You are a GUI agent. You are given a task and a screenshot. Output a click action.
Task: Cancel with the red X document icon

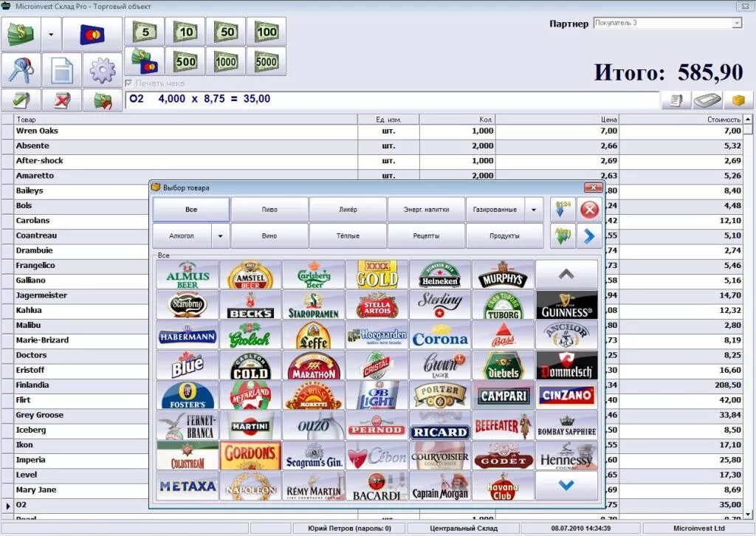(x=62, y=100)
